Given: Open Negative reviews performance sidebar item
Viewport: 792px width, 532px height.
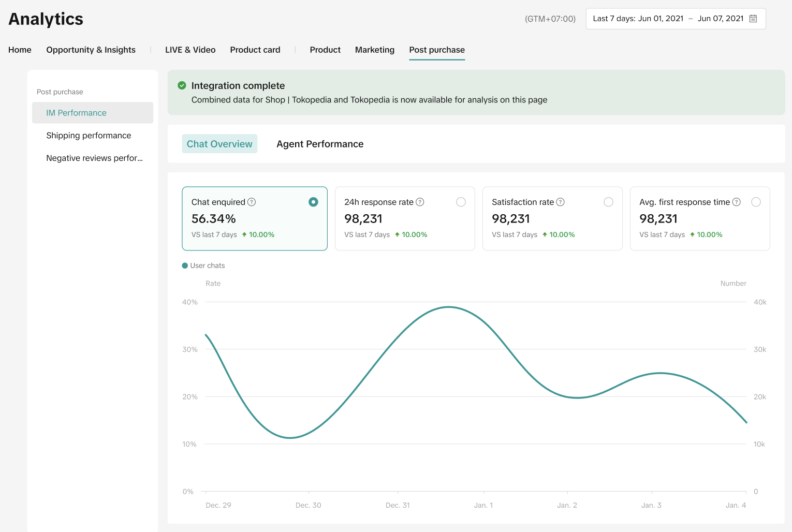Looking at the screenshot, I should (x=94, y=158).
